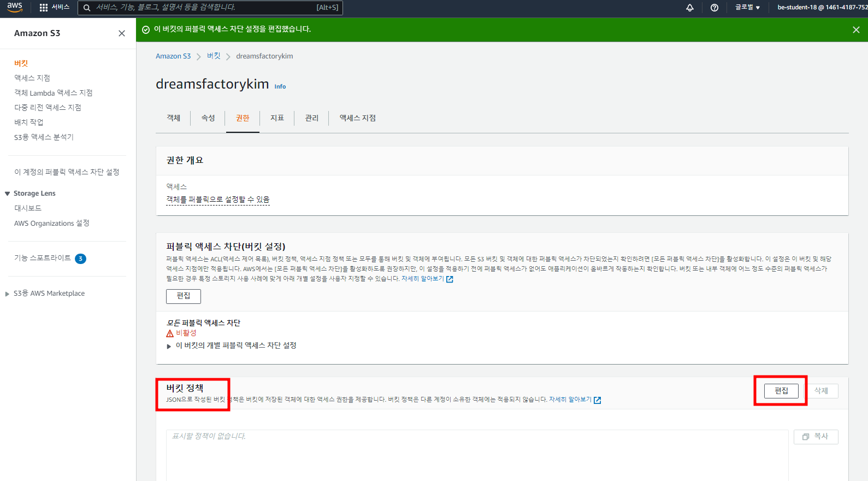Open 액세스 지점 in the sidebar
Image resolution: width=868 pixels, height=481 pixels.
32,78
